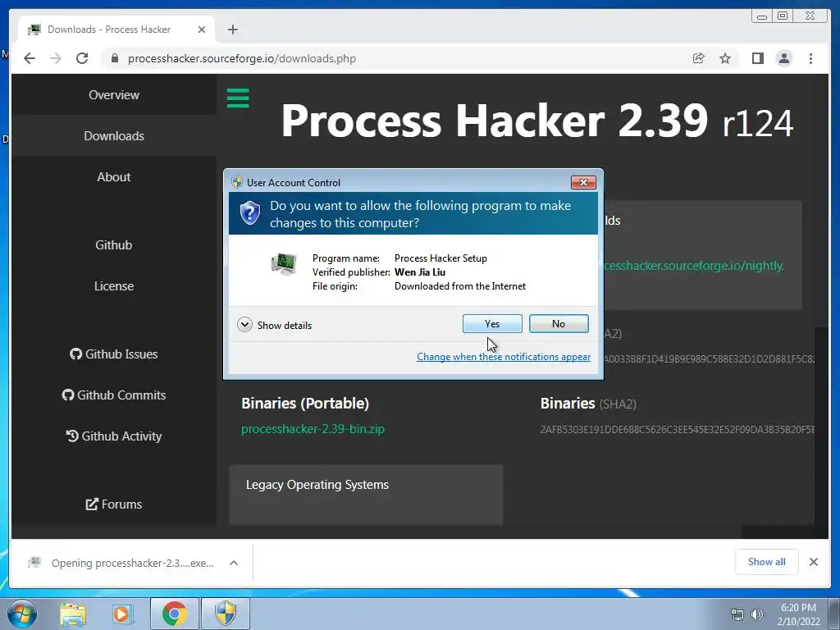Open Forums external link
This screenshot has width=840, height=630.
pyautogui.click(x=114, y=504)
